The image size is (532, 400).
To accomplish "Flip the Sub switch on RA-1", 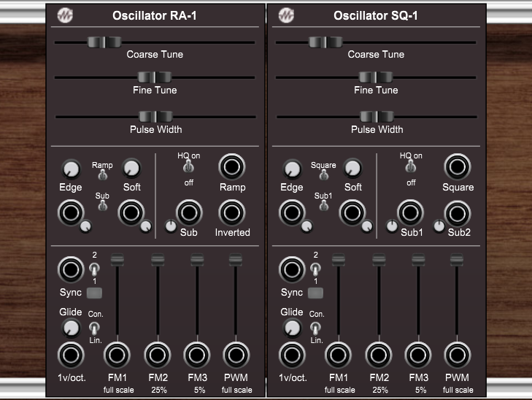I will (x=102, y=205).
